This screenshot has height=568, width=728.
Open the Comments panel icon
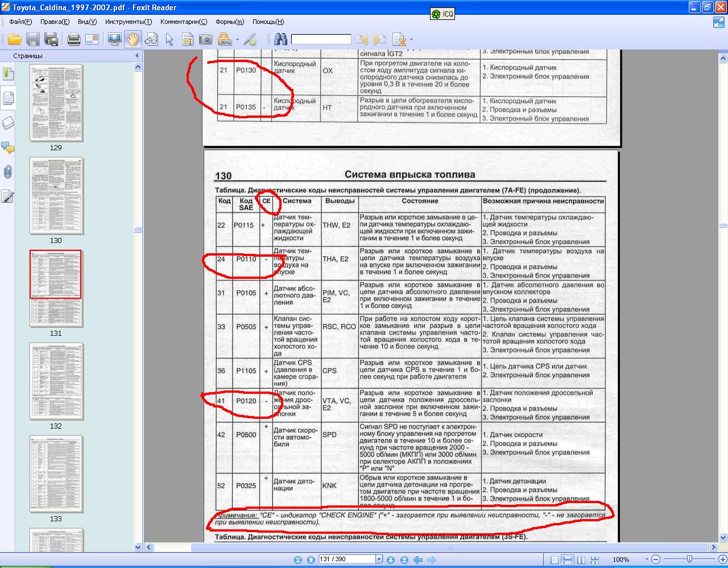[x=8, y=147]
